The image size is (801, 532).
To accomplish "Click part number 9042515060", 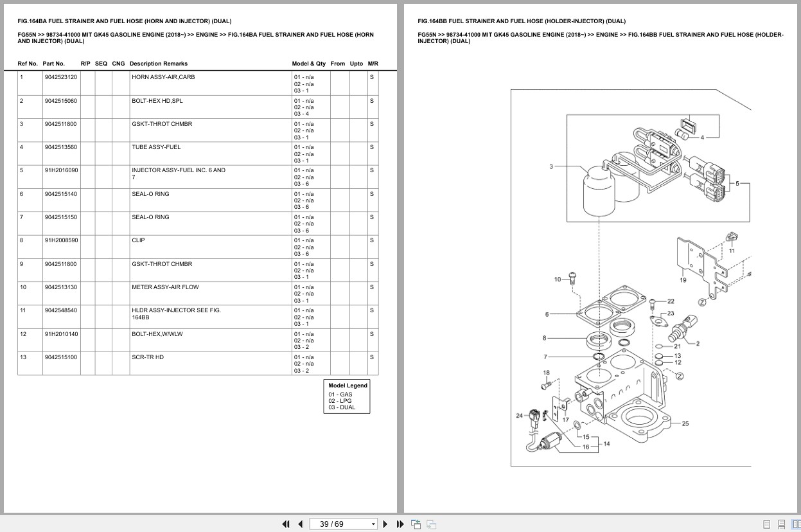I will 61,101.
